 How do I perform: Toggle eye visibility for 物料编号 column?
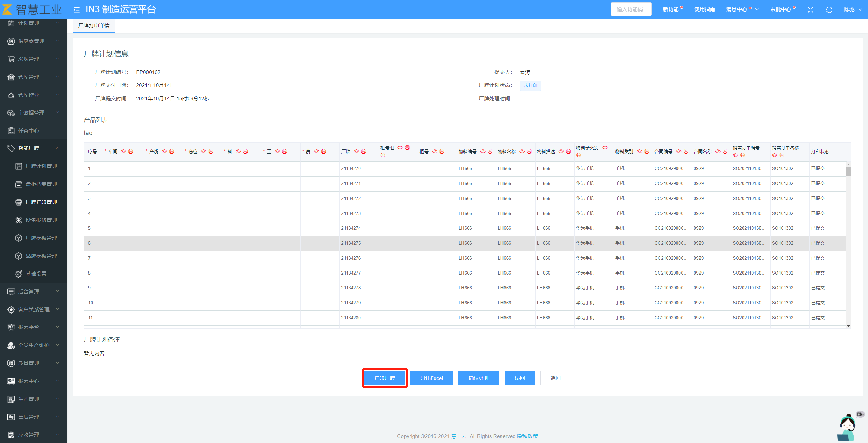pos(483,152)
